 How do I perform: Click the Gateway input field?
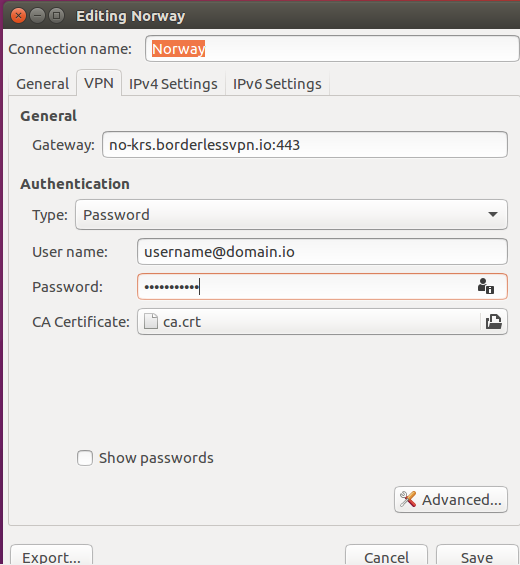(x=305, y=145)
